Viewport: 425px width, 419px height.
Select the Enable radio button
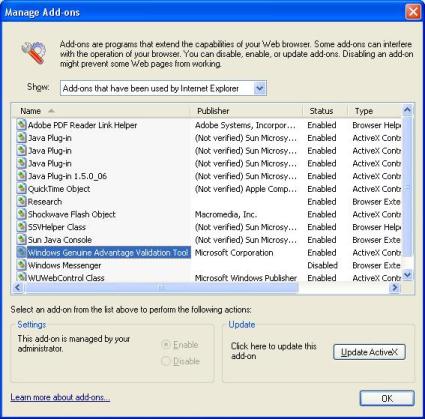[x=166, y=345]
